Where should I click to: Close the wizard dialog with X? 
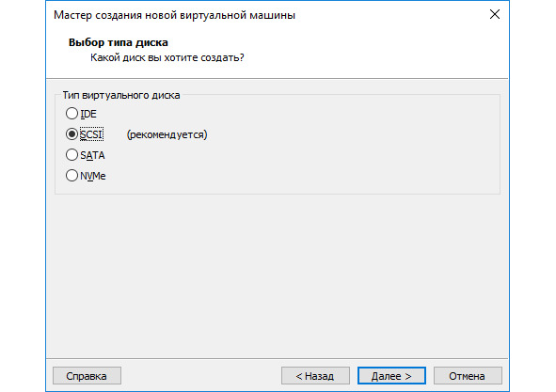pos(495,14)
